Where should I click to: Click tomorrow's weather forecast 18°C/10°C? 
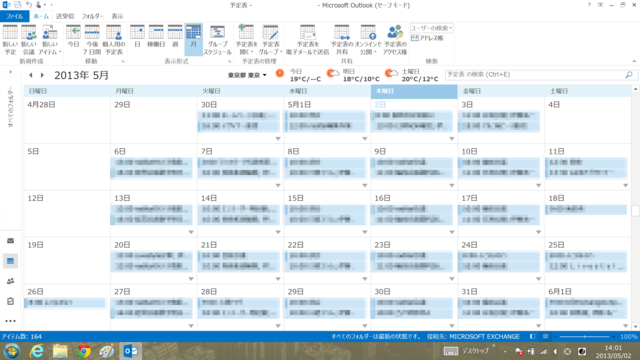353,75
